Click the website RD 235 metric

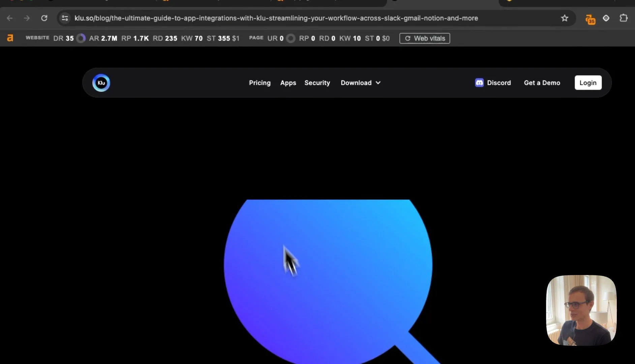coord(165,38)
